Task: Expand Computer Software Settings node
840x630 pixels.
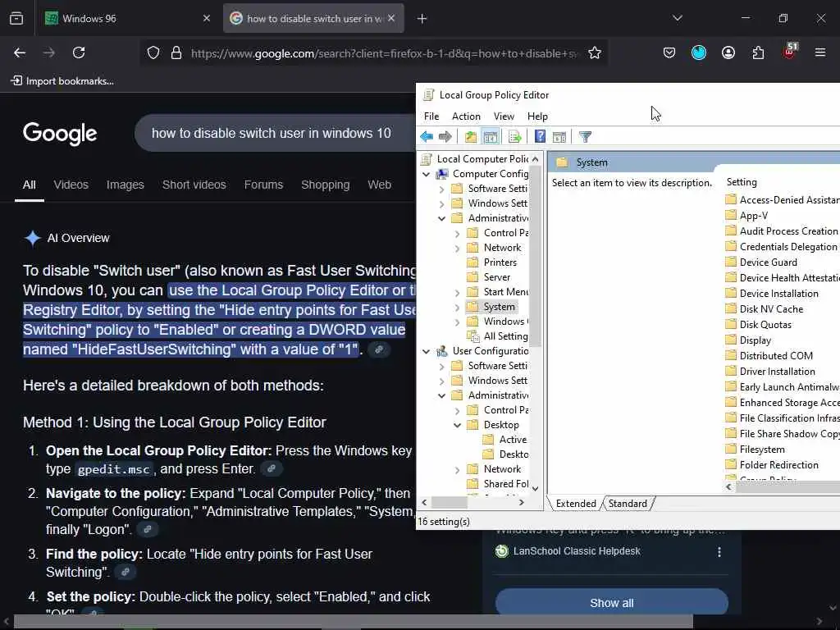Action: coord(441,189)
